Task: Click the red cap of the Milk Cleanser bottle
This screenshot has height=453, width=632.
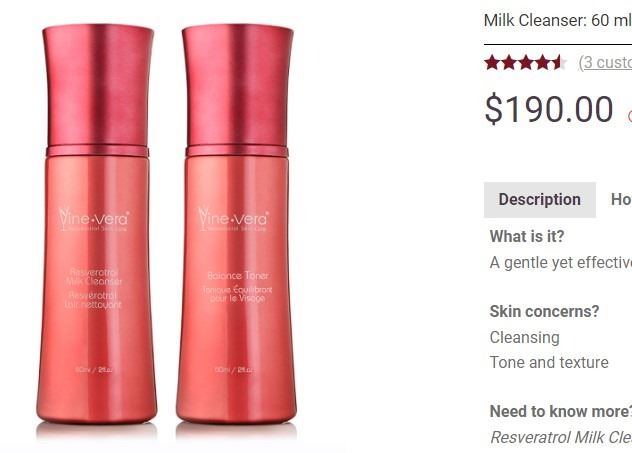Action: tap(98, 86)
